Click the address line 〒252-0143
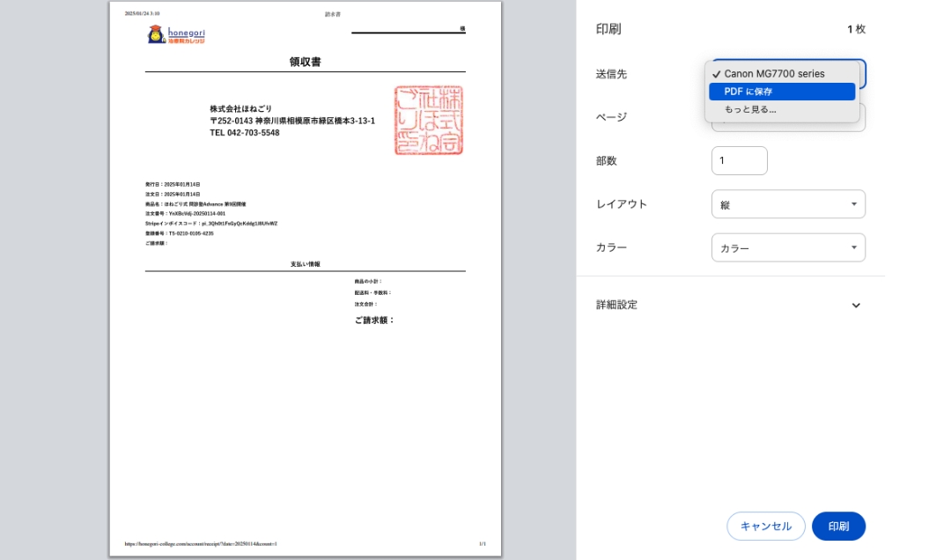951x560 pixels. [292, 121]
